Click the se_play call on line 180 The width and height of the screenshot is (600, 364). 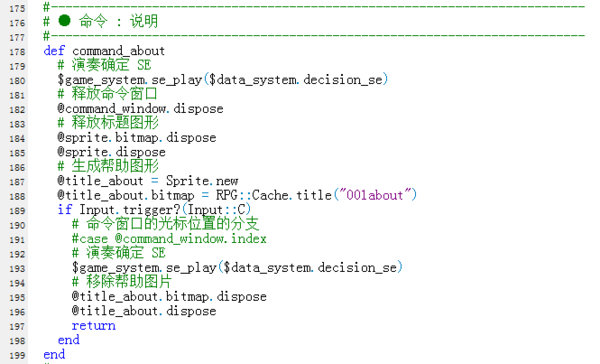point(223,80)
